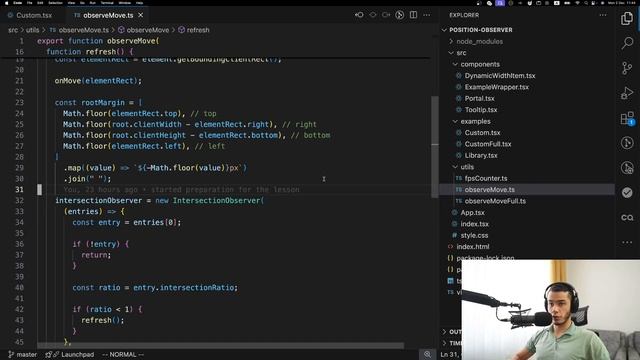Show additional activity bar views ellipsis
640x360 pixels.
627,242
